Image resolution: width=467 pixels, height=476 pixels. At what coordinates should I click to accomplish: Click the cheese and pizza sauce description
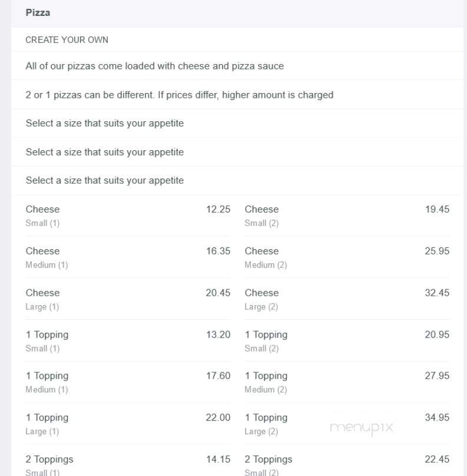[154, 66]
